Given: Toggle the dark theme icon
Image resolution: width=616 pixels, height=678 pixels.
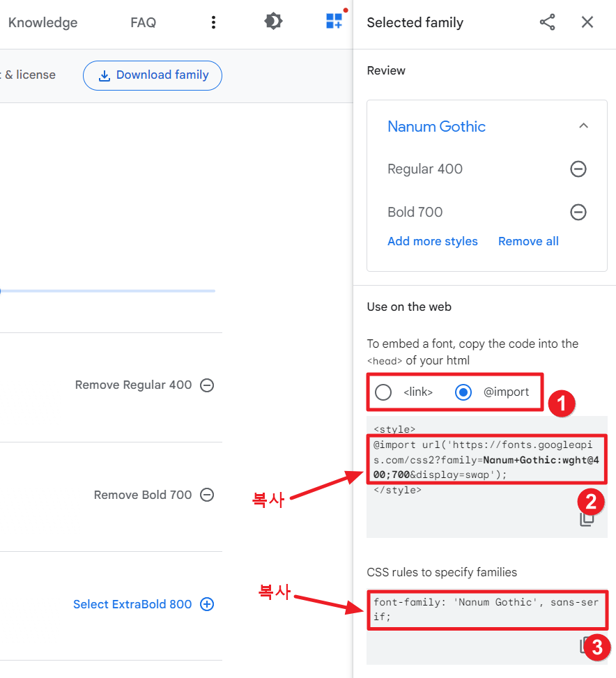Looking at the screenshot, I should pos(273,21).
